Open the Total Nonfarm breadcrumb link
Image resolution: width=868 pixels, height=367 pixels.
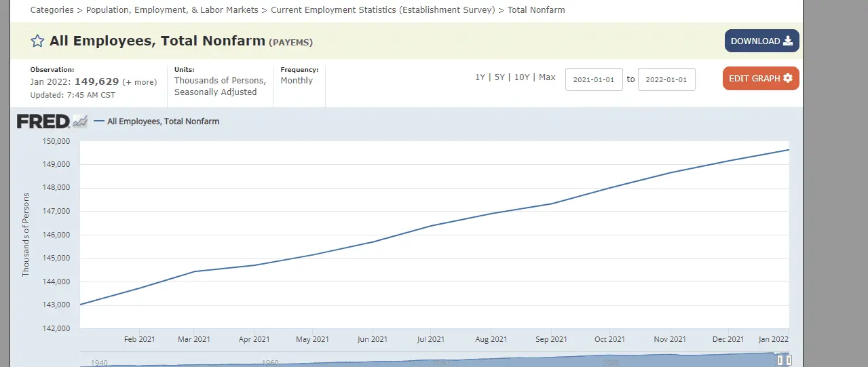[x=536, y=10]
